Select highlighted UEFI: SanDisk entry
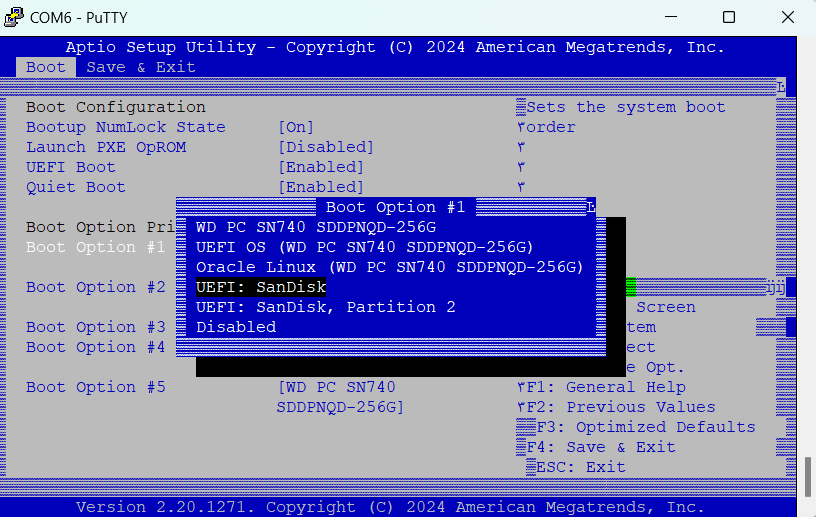The width and height of the screenshot is (816, 517). pyautogui.click(x=261, y=287)
